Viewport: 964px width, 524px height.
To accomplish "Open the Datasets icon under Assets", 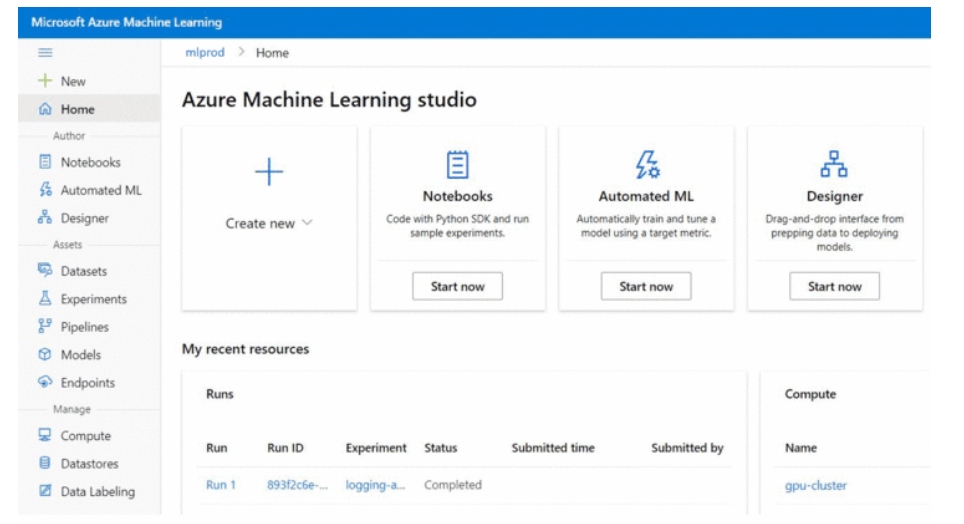I will pos(45,270).
